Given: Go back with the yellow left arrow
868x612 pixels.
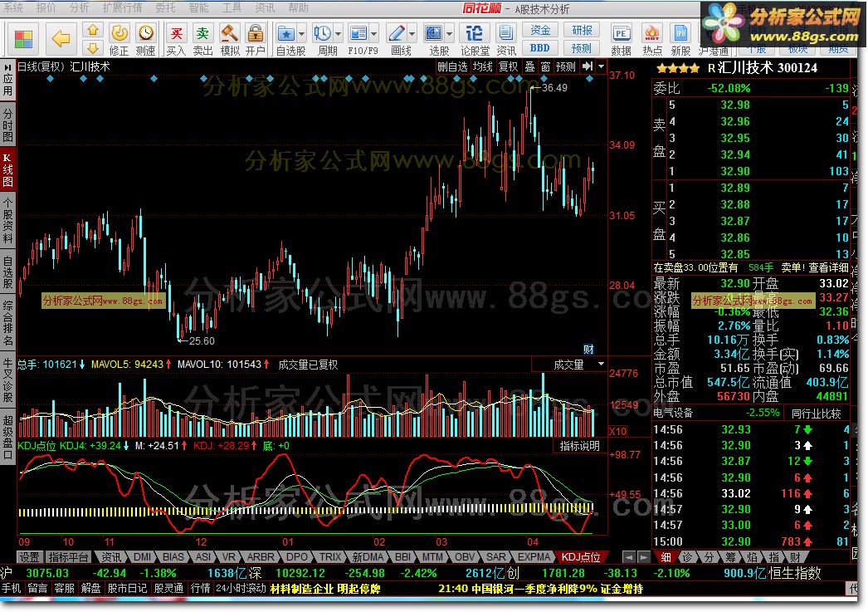Looking at the screenshot, I should pyautogui.click(x=61, y=38).
